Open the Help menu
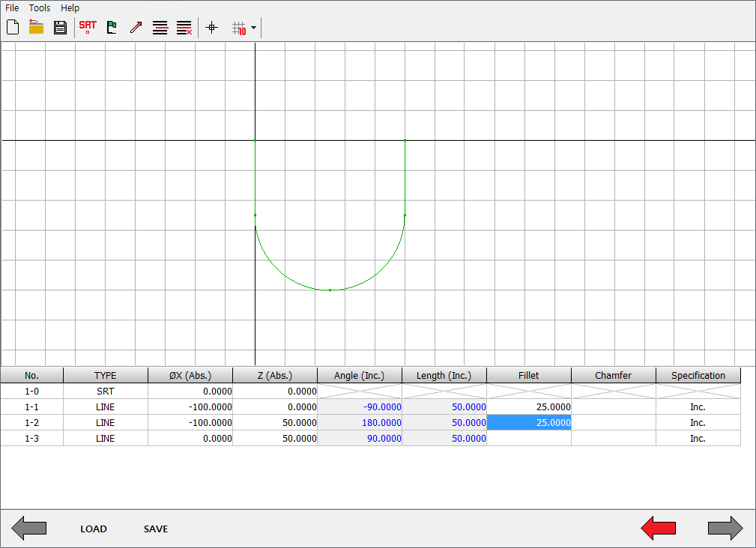The width and height of the screenshot is (756, 548). (70, 7)
